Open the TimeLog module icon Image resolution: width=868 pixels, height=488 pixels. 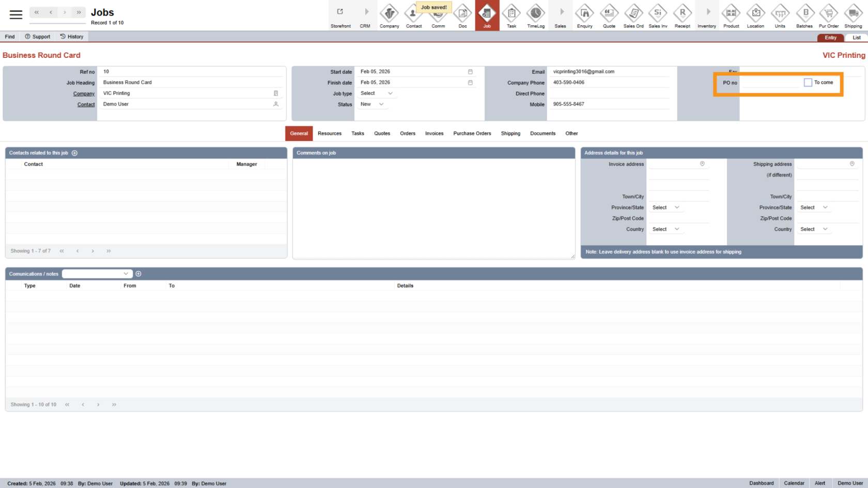(x=536, y=15)
